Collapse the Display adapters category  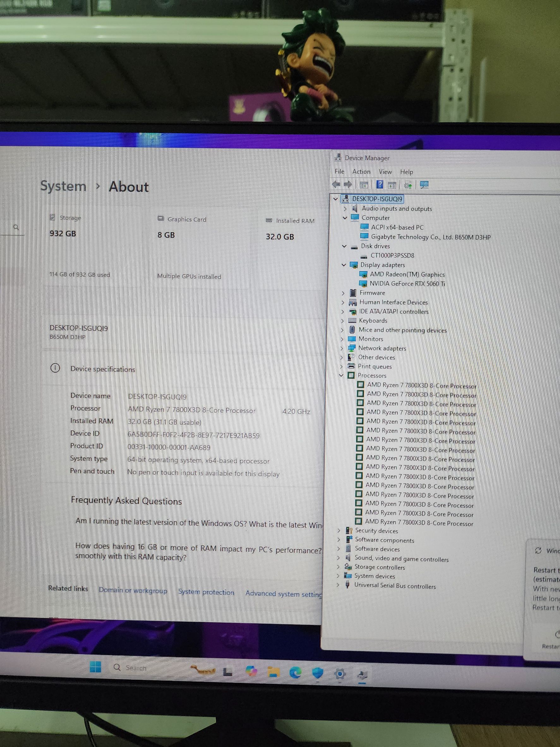344,265
